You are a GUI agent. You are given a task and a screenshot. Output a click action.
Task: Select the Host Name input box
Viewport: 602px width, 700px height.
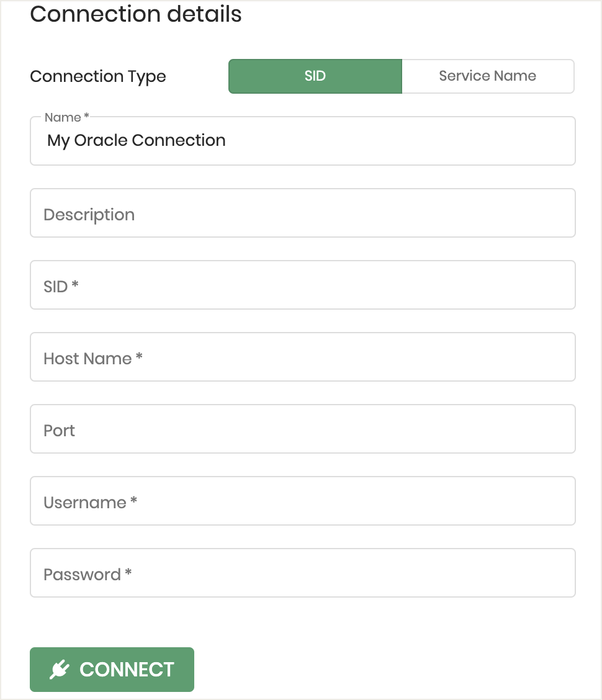tap(303, 357)
